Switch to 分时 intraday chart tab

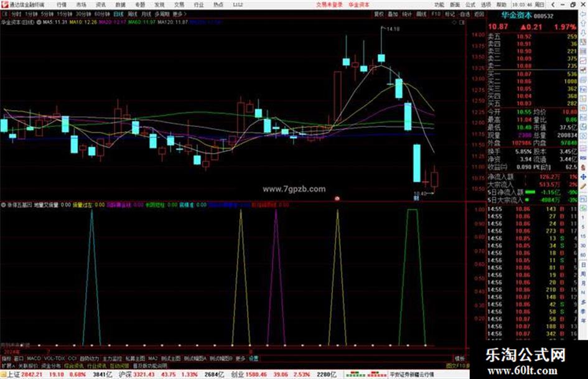16,14
